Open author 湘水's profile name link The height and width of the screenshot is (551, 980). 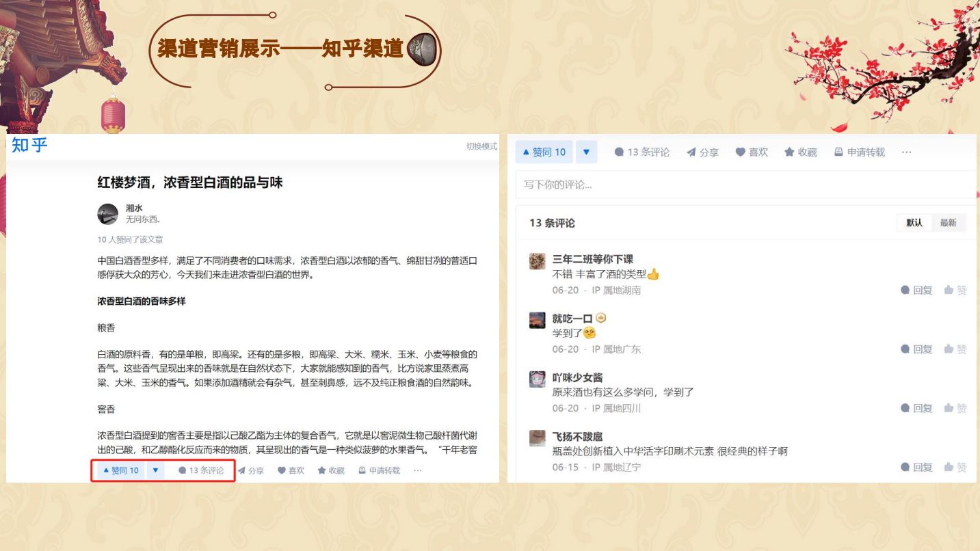coord(134,208)
